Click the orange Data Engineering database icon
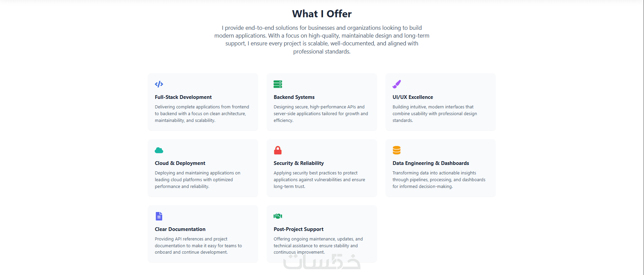The image size is (644, 275). click(396, 150)
